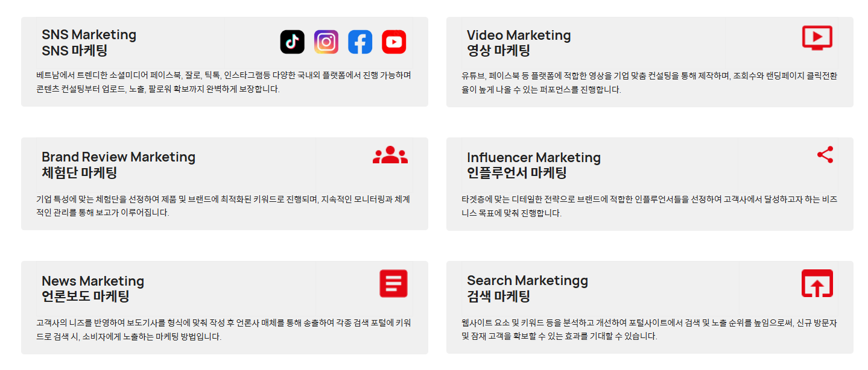868x370 pixels.
Task: Click the SNS Marketing description paragraph
Action: coord(223,83)
